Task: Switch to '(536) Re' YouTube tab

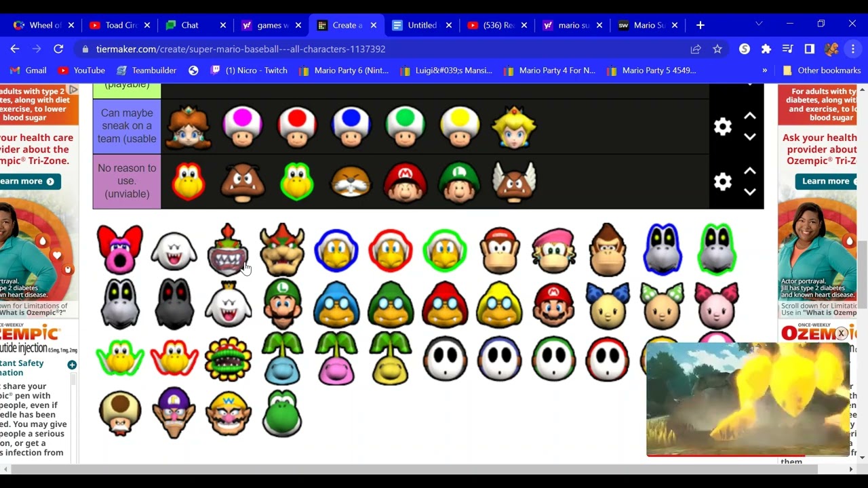Action: tap(498, 25)
